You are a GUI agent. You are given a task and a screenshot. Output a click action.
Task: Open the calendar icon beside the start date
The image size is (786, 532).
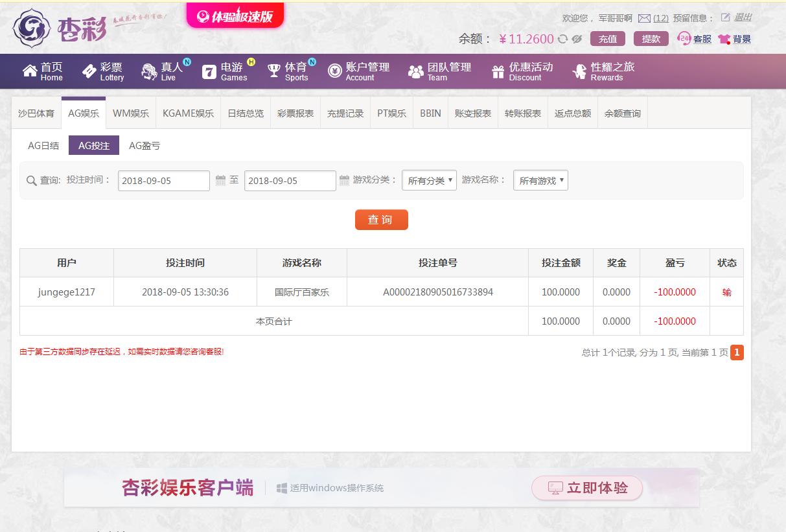pyautogui.click(x=220, y=180)
